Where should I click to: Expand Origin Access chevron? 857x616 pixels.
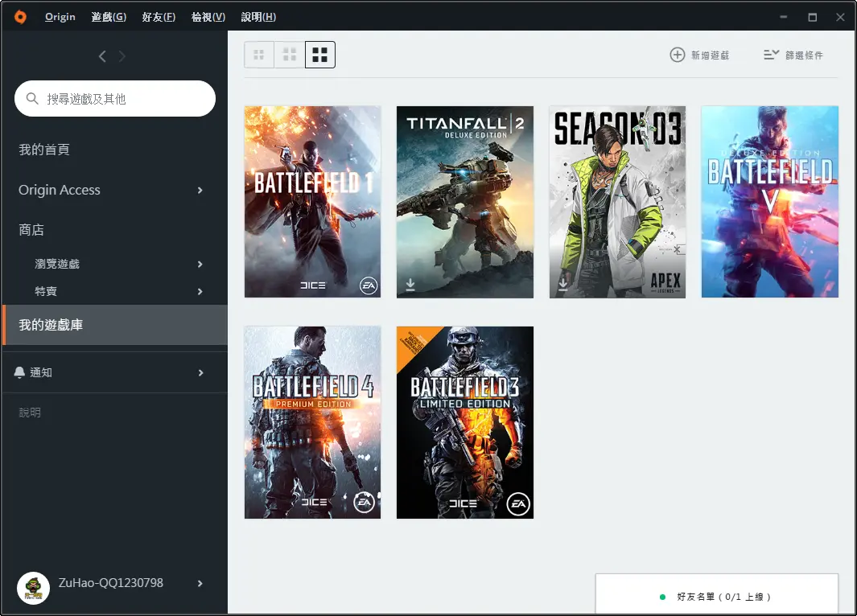[x=200, y=190]
